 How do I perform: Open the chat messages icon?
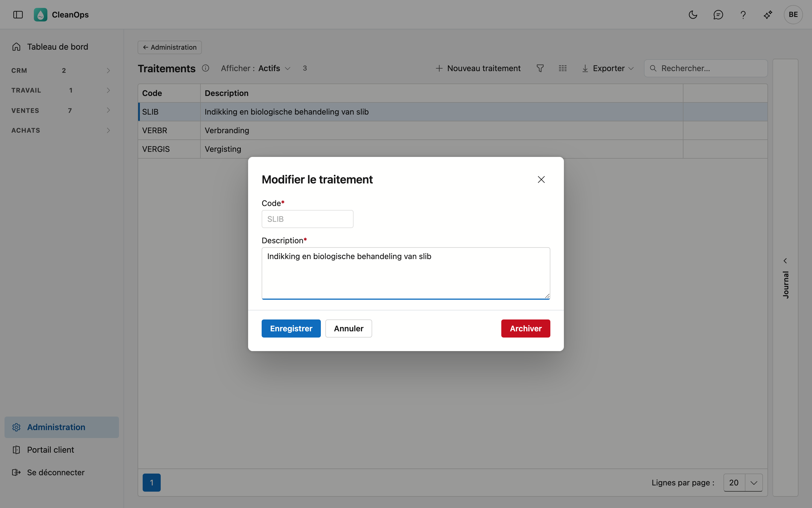click(718, 14)
